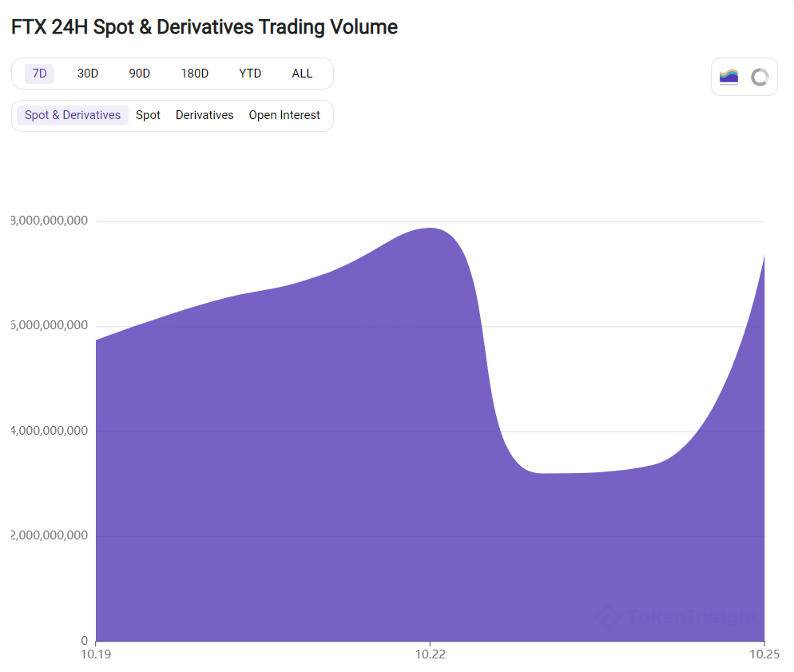Show Spot volume only
The width and height of the screenshot is (794, 672).
point(148,115)
